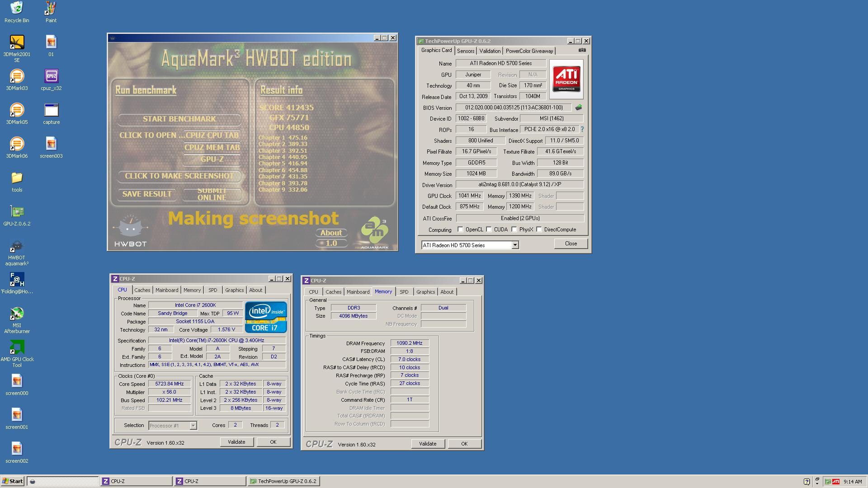This screenshot has height=488, width=868.
Task: Click CPUZ MEM TAB button in AquaMark
Action: click(x=212, y=147)
